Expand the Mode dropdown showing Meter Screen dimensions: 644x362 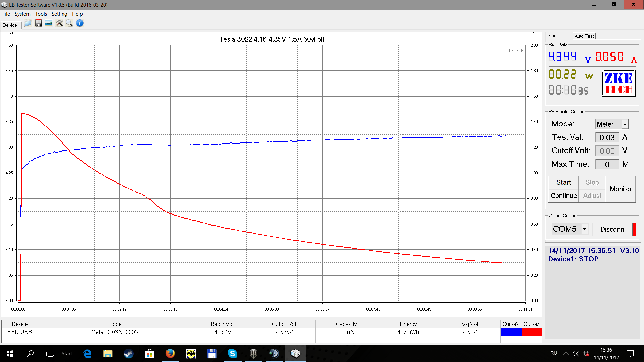tap(624, 124)
